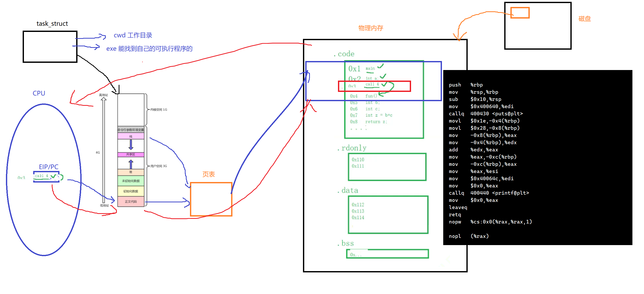
Task: Click the 'movl $0x1e,-0x4(%rbp)' line
Action: (484, 121)
